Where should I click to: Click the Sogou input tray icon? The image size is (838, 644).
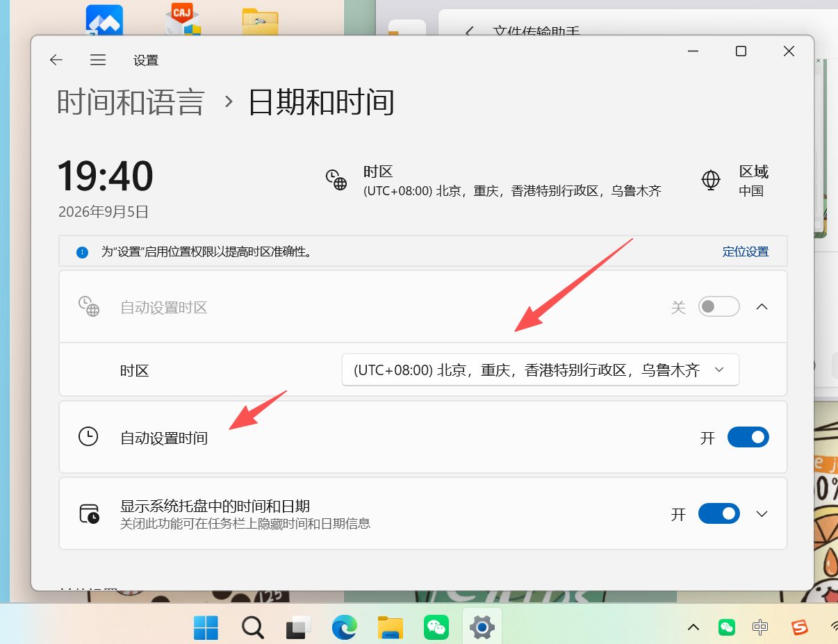pos(800,627)
